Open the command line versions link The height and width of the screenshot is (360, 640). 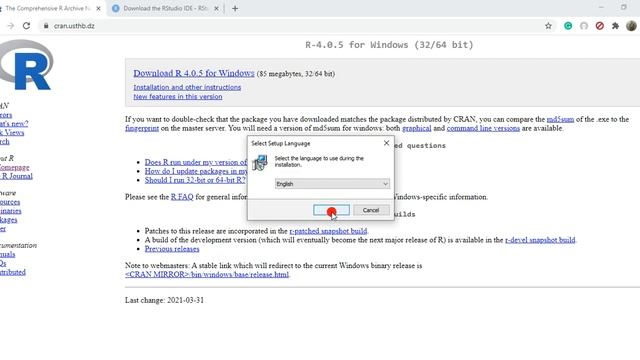[x=483, y=128]
